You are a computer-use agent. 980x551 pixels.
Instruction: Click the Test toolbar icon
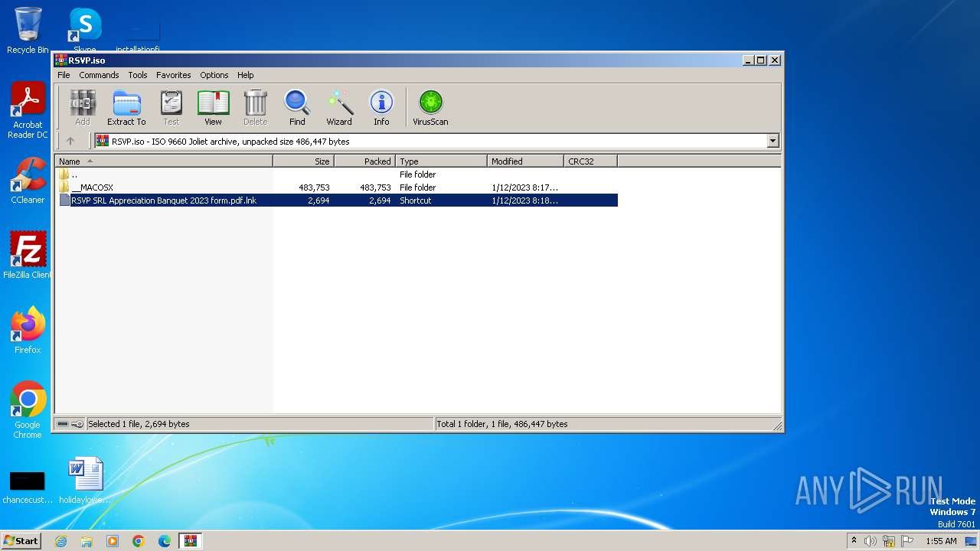[171, 107]
